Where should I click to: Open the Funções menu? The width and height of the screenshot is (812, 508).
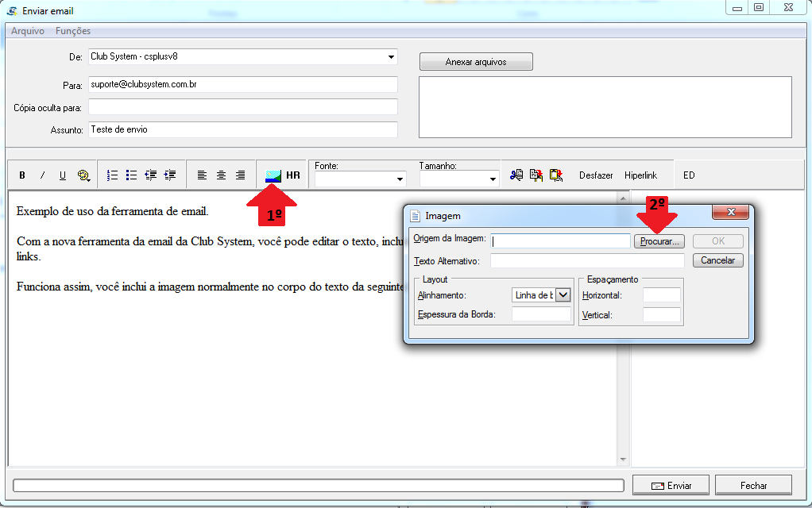point(73,31)
